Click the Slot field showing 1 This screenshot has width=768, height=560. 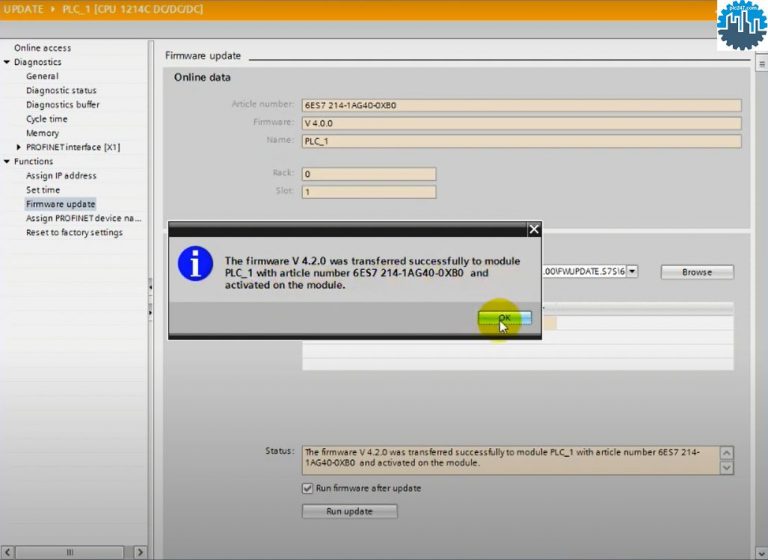[369, 192]
